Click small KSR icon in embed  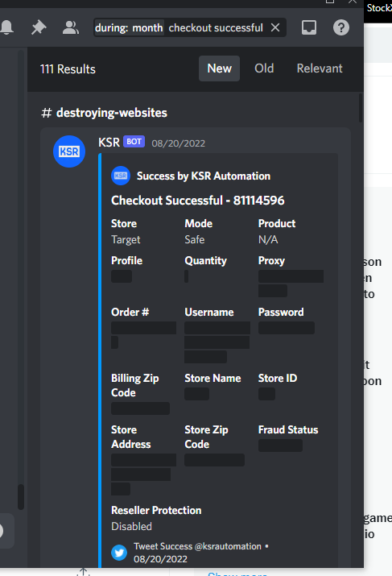pyautogui.click(x=121, y=176)
